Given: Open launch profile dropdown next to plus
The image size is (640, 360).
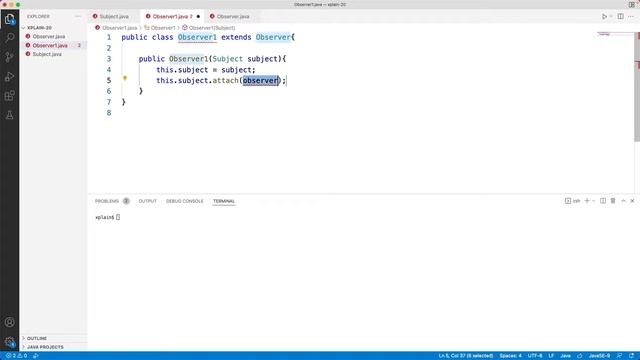Looking at the screenshot, I should pyautogui.click(x=593, y=201).
